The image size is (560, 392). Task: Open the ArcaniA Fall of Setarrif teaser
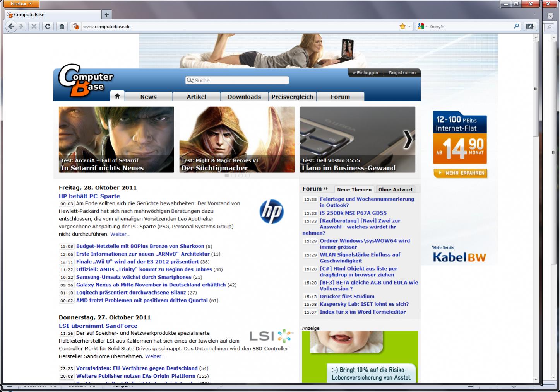[116, 140]
